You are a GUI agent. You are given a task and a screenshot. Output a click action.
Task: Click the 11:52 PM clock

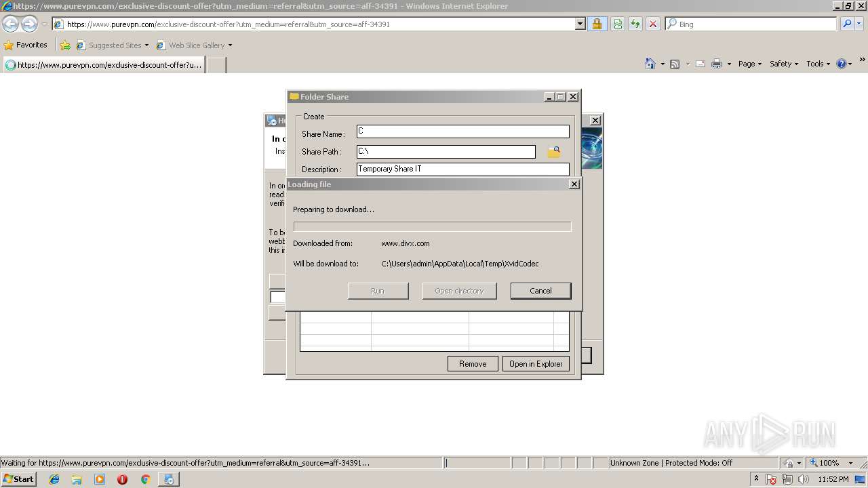pyautogui.click(x=833, y=479)
